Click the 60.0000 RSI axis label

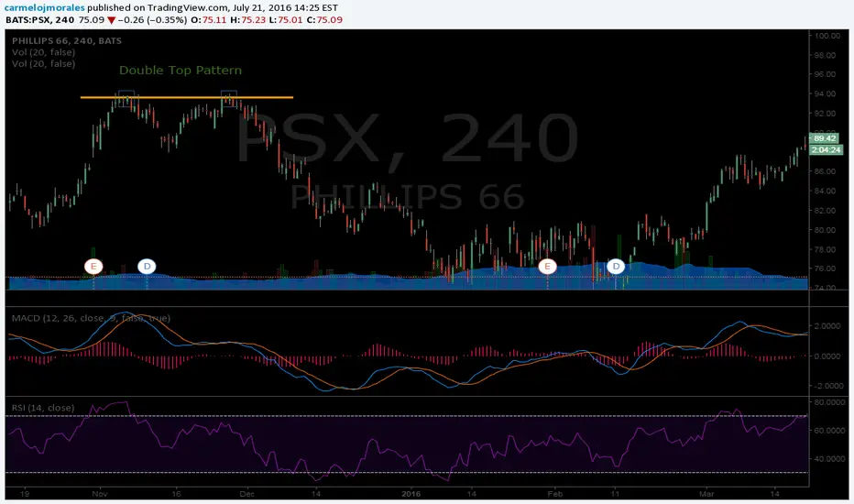click(828, 431)
